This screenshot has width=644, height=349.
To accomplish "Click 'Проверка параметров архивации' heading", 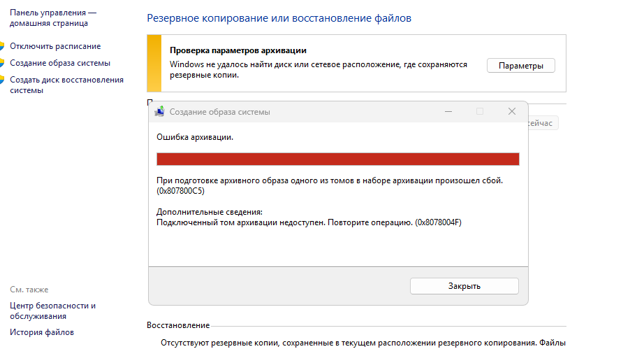I will point(238,50).
